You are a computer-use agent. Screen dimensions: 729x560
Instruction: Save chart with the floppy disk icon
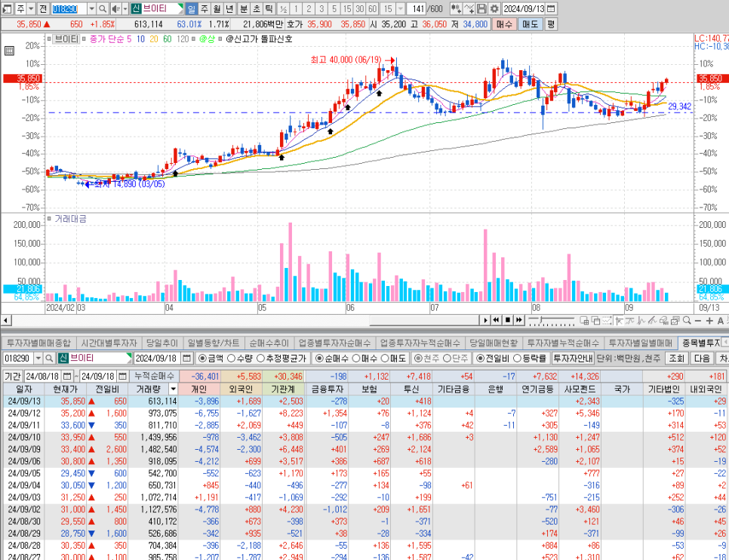point(482,9)
